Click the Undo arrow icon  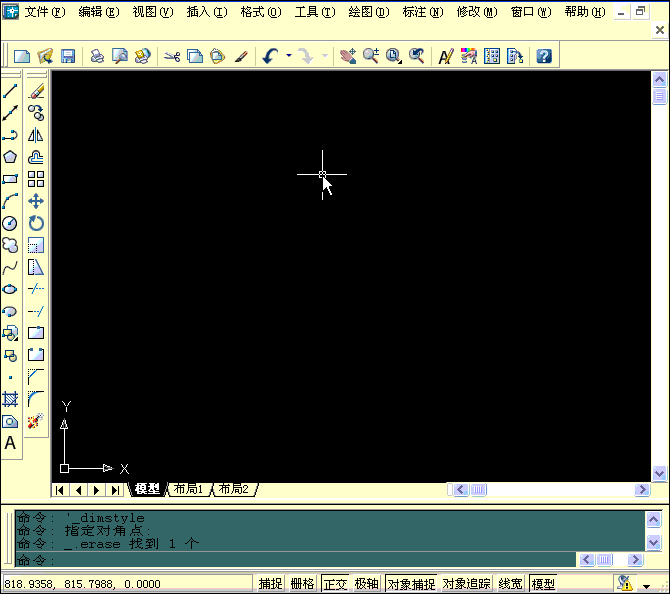click(x=270, y=56)
